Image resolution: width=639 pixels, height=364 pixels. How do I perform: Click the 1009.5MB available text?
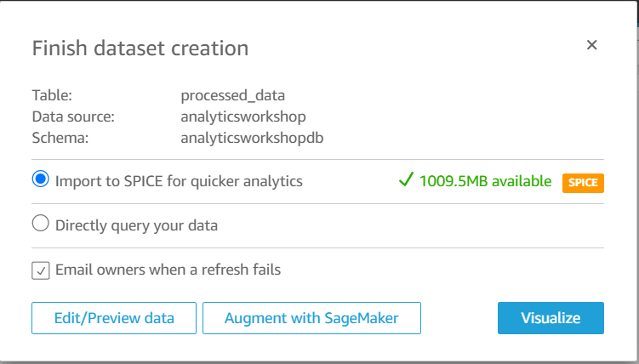(485, 181)
